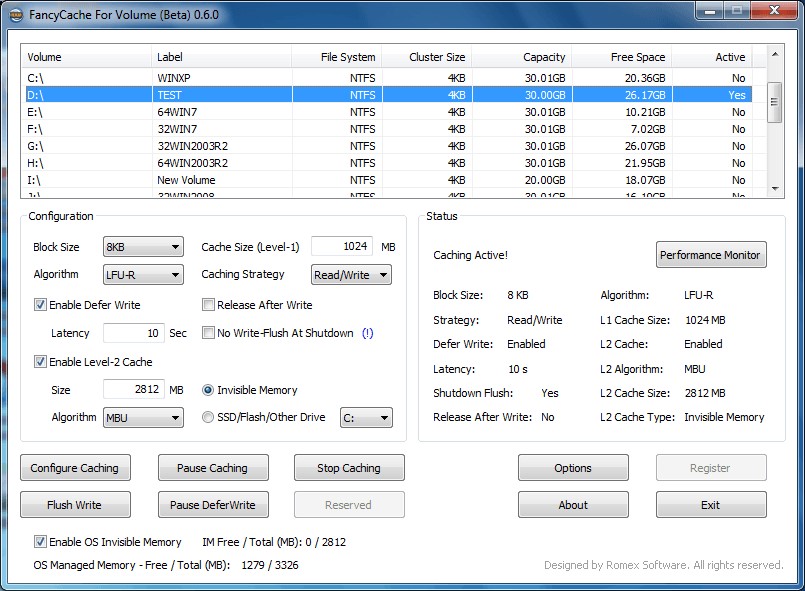This screenshot has height=591, width=805.
Task: Open Performance Monitor
Action: [x=711, y=255]
